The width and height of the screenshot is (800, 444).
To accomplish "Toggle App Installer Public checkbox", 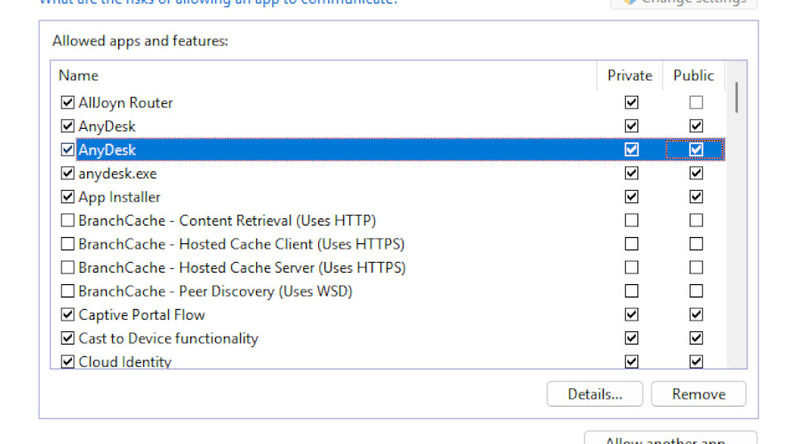I will click(696, 196).
